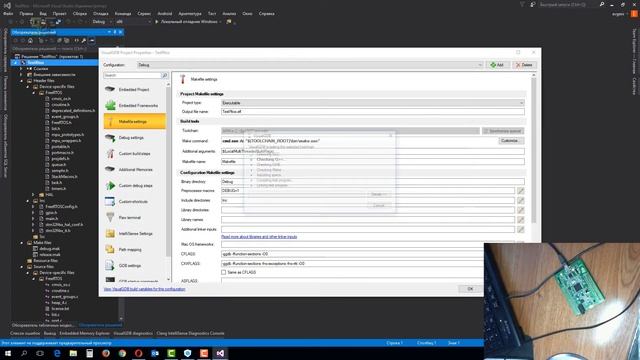Click the Delete configuration button
Screen dimensions: 640x360
pyautogui.click(x=524, y=65)
